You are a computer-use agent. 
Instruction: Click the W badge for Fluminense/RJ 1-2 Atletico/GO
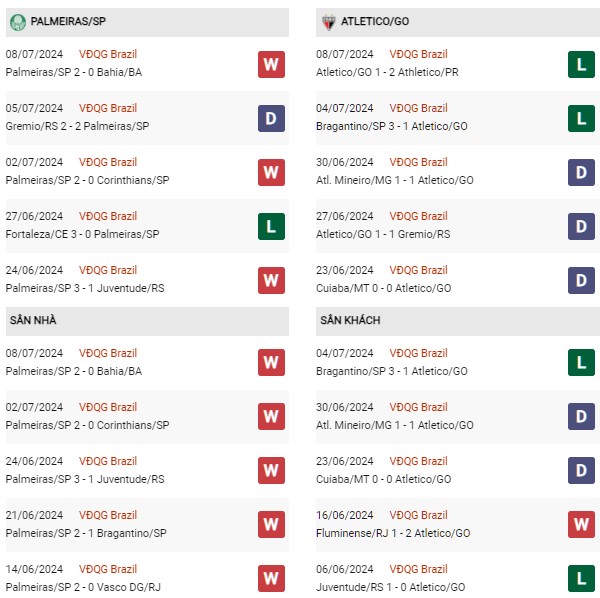coord(581,524)
